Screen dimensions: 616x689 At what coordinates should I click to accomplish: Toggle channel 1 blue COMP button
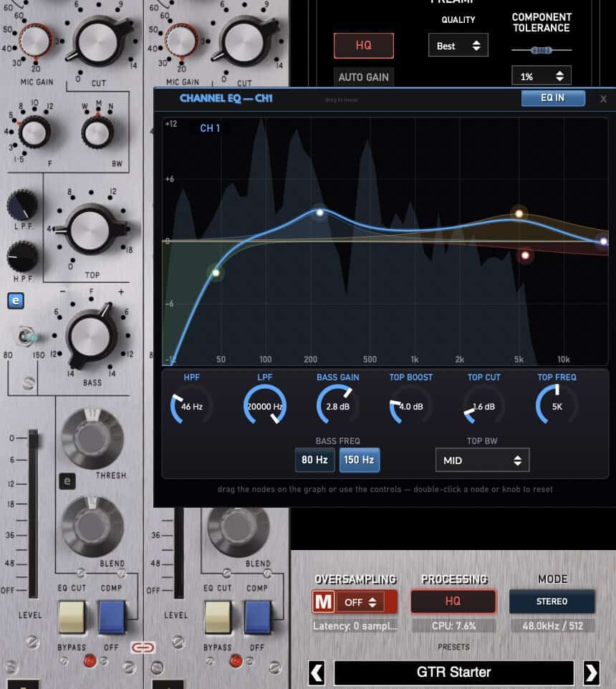[x=112, y=617]
